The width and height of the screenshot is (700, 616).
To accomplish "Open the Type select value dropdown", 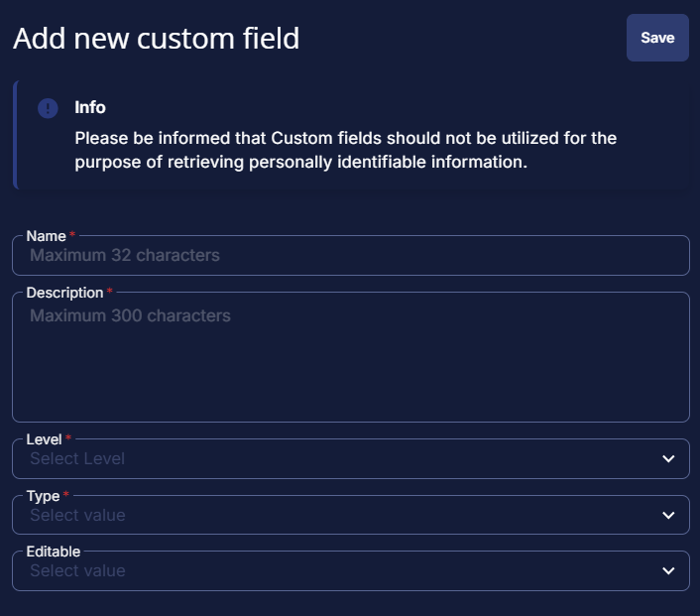I will (x=350, y=515).
